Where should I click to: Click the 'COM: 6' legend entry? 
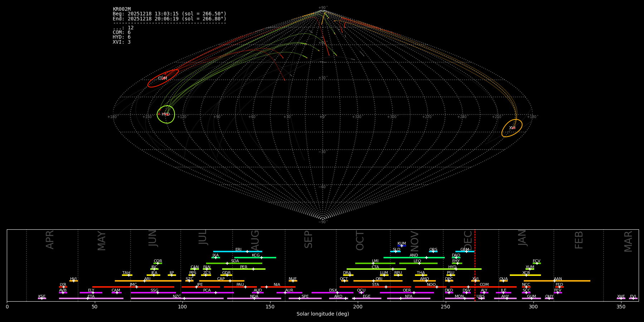point(122,33)
